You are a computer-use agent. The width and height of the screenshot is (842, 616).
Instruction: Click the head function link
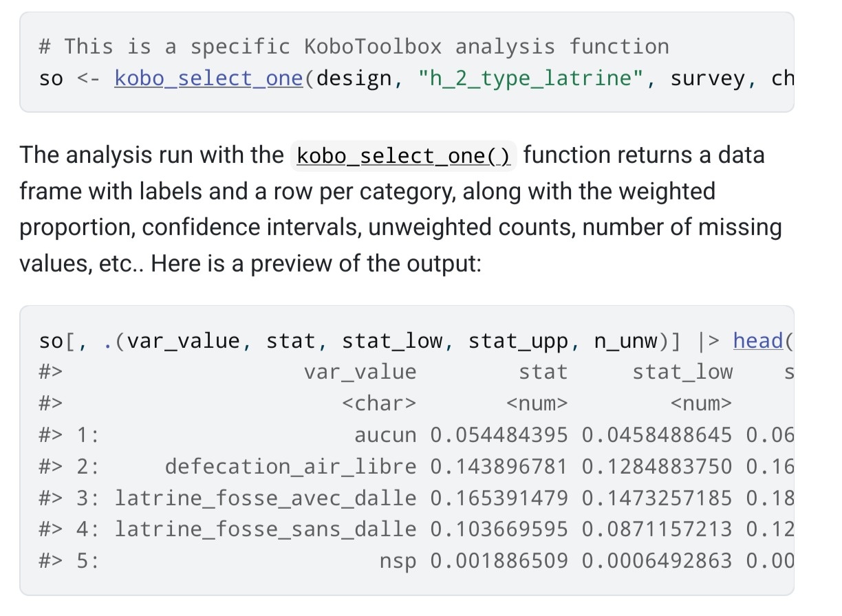758,341
